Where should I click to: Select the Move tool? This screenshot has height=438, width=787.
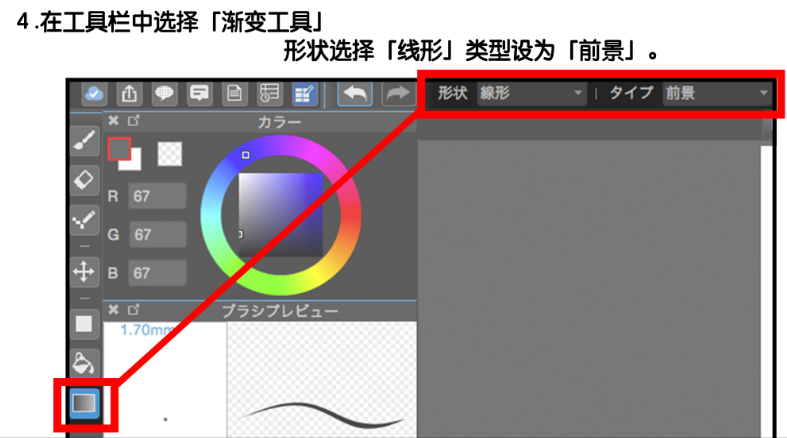(84, 272)
